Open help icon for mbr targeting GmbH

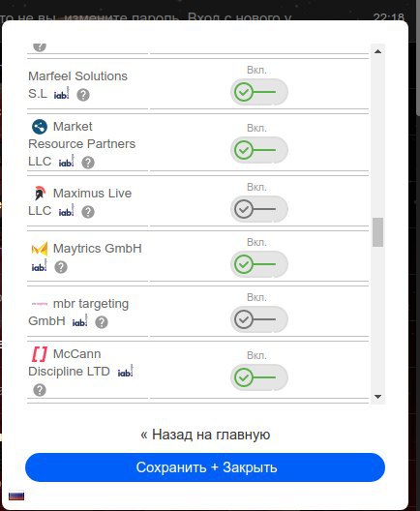click(102, 322)
